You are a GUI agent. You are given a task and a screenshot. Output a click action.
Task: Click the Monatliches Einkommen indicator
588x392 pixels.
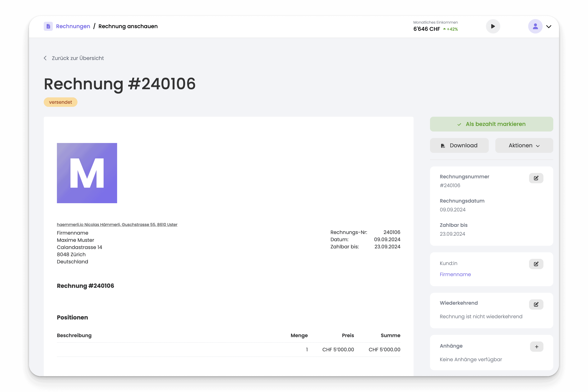[x=435, y=26]
